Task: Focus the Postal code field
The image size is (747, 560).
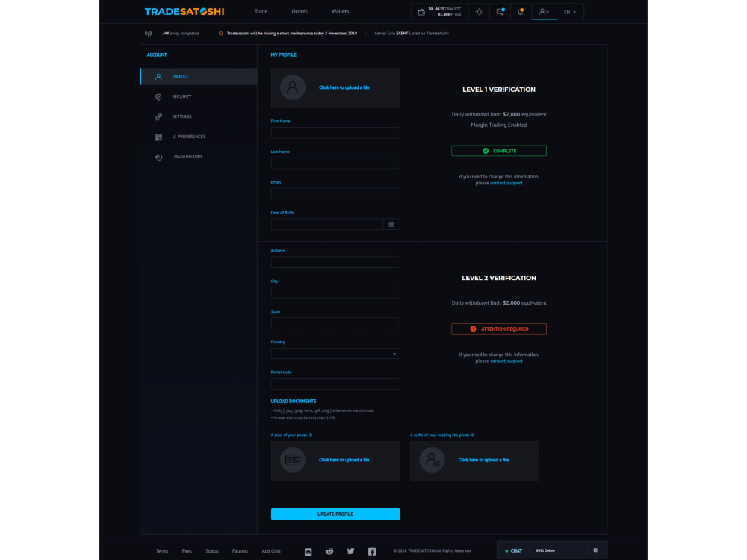Action: [335, 384]
